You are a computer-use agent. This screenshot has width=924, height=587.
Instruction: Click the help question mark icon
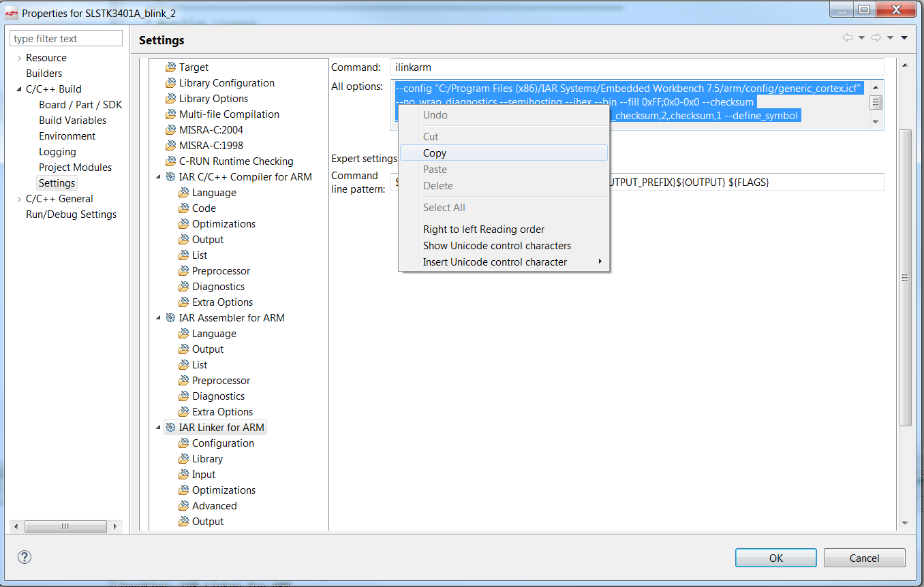click(25, 557)
